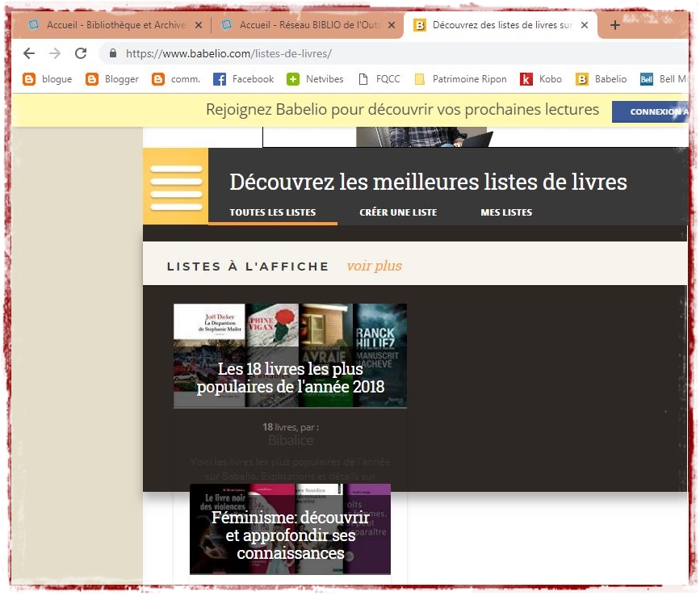Close the Babelio listes de livres tab
This screenshot has width=700, height=596.
point(585,25)
